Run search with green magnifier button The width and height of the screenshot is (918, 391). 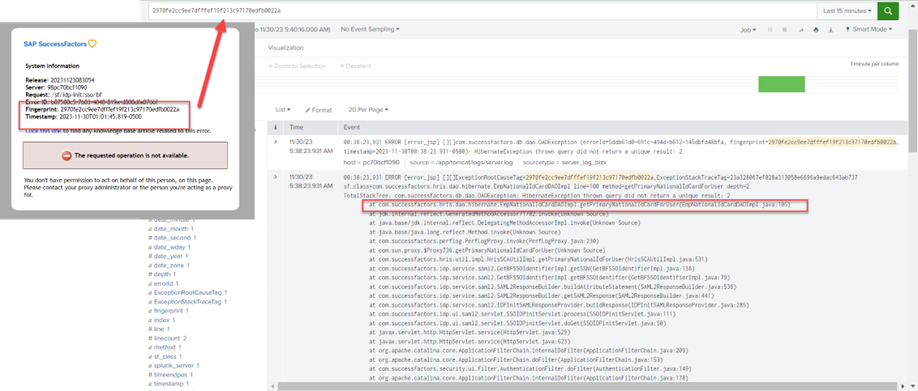(888, 11)
